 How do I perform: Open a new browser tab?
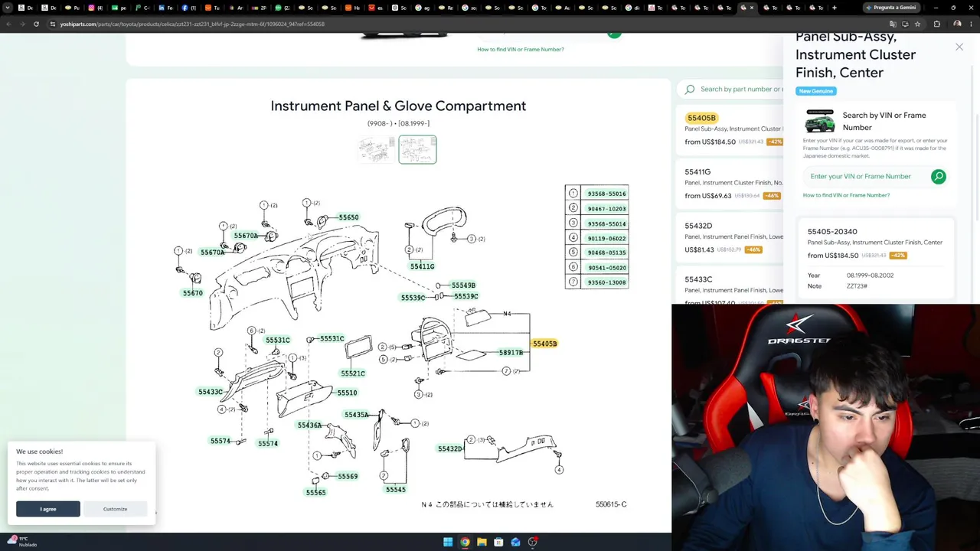pos(834,8)
